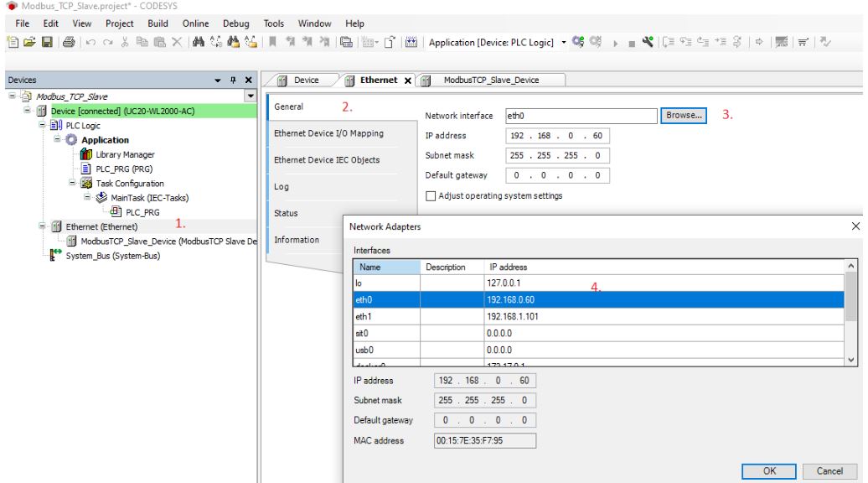Collapse the Application tree node
This screenshot has width=868, height=483.
[57, 139]
